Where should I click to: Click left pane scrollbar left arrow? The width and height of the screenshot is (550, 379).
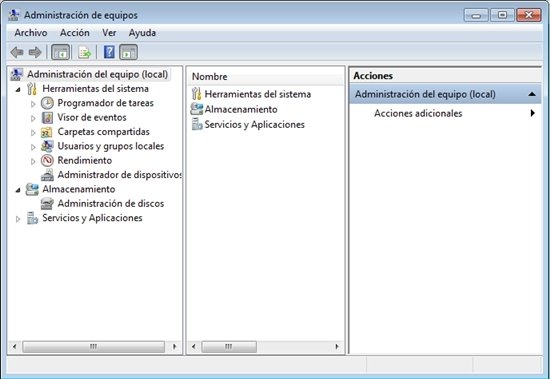[x=14, y=347]
